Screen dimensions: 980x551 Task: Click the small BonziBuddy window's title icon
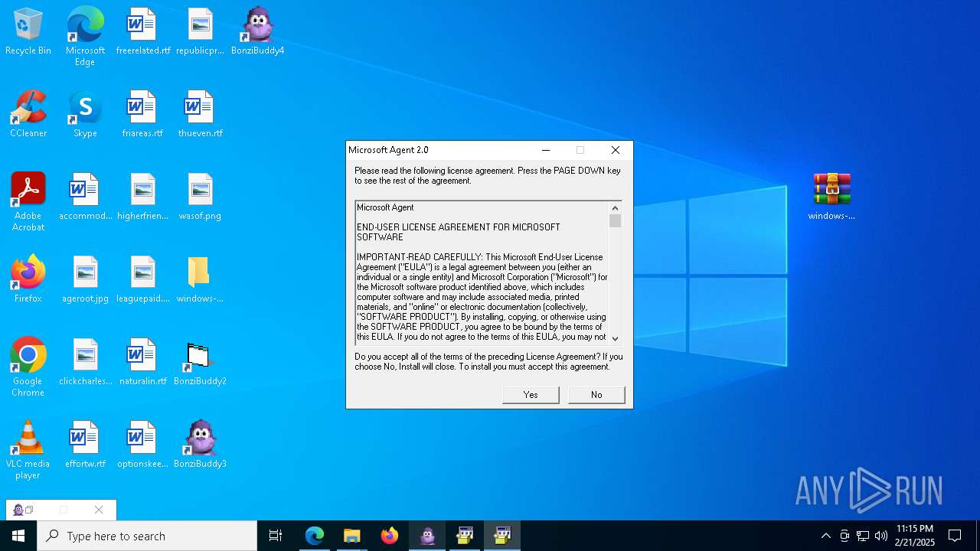tap(18, 510)
